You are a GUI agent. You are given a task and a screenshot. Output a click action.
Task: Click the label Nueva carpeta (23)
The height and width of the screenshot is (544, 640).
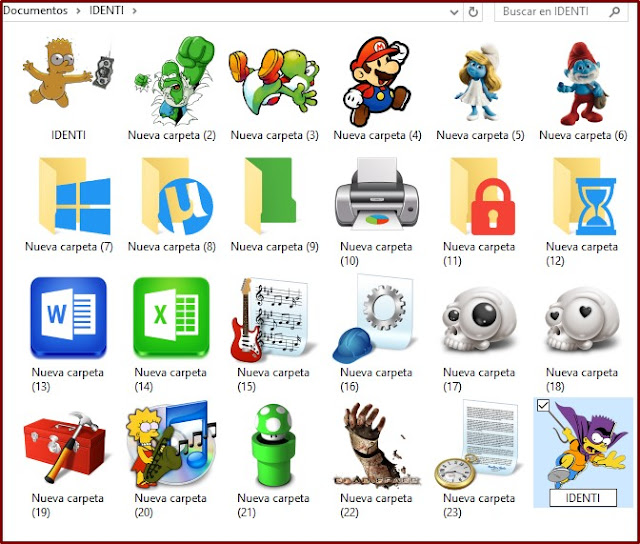tap(479, 505)
